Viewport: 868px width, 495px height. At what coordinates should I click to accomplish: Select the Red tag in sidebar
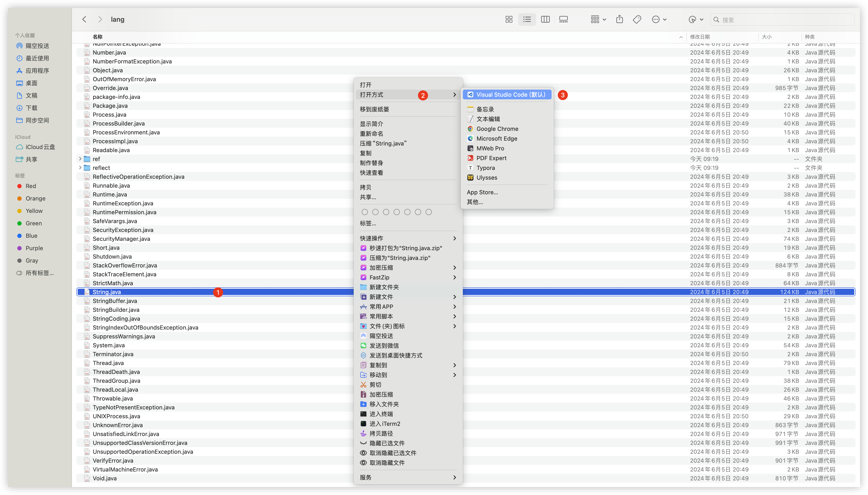click(x=31, y=186)
